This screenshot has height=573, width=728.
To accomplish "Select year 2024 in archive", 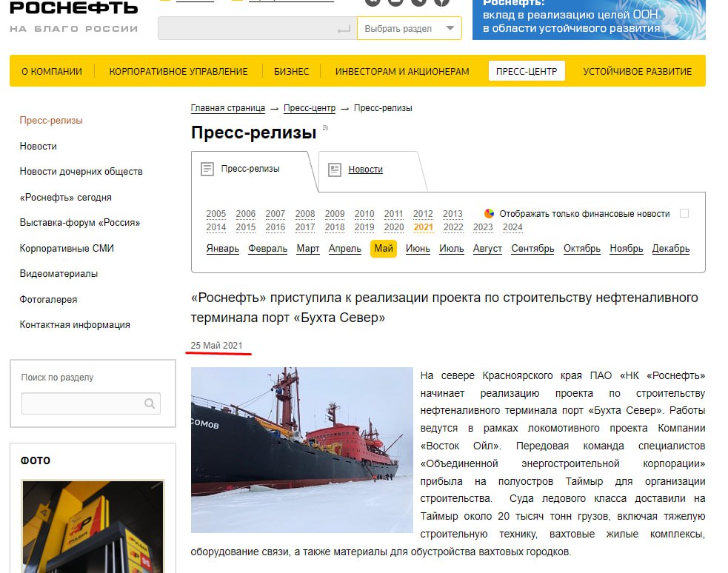I will click(512, 227).
